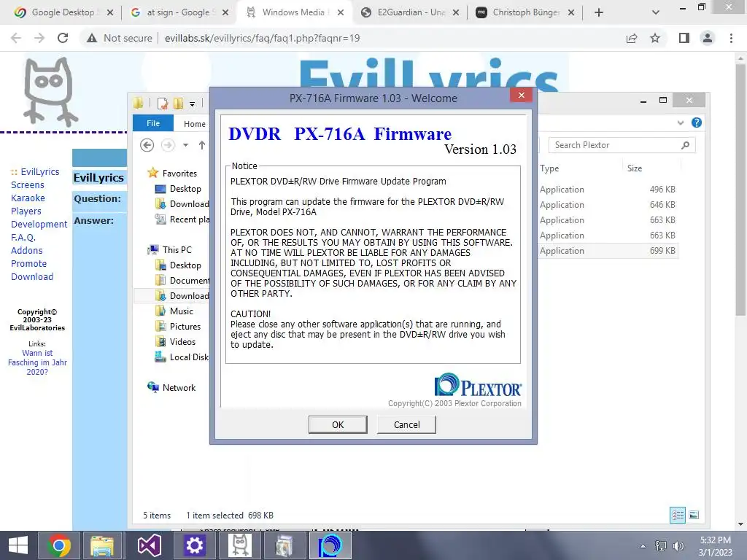
Task: Reload the EvilLyrics page
Action: pos(63,38)
